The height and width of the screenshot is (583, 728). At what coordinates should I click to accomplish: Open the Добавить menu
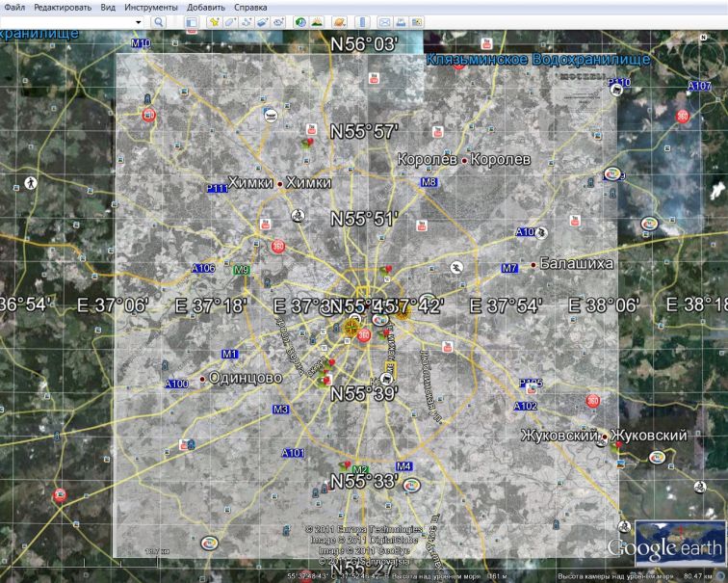[x=206, y=7]
